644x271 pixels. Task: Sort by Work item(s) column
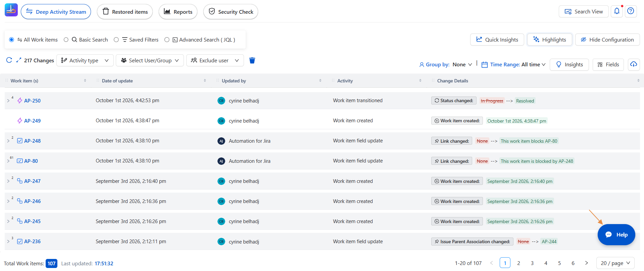(85, 81)
